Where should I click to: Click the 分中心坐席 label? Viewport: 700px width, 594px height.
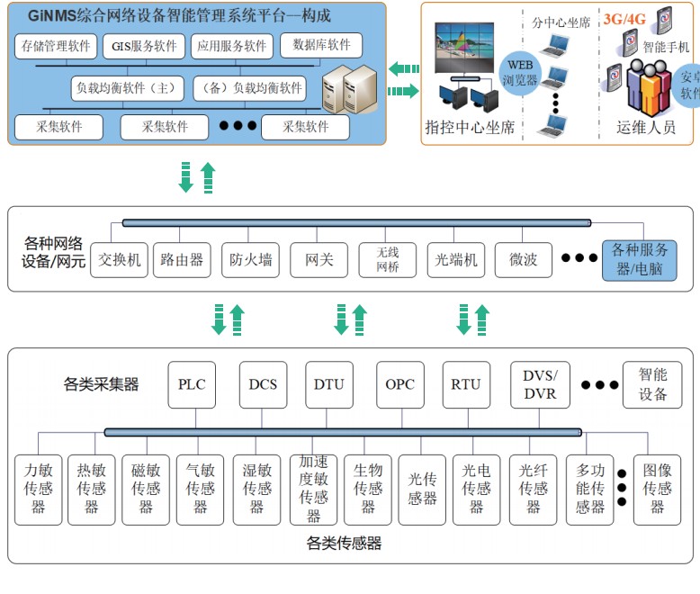561,22
